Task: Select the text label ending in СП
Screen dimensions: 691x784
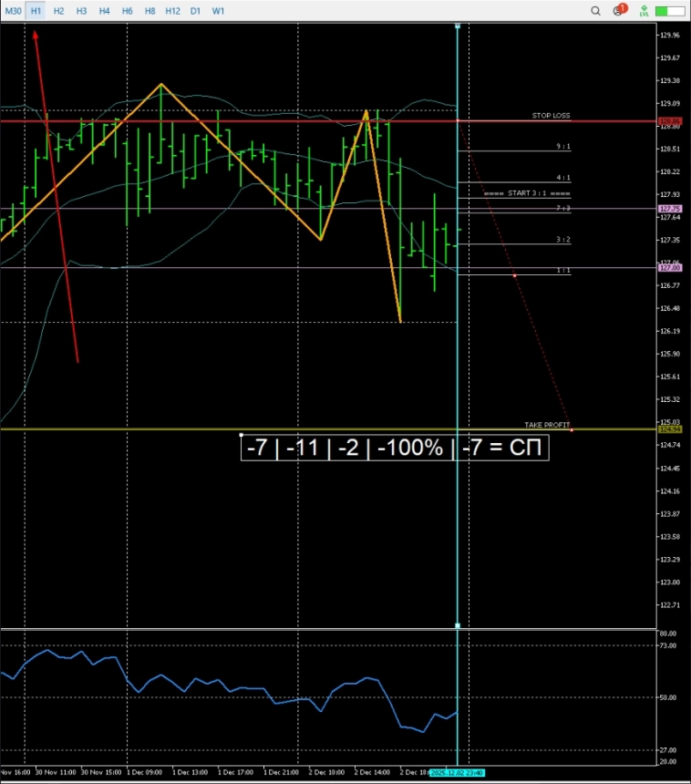Action: click(x=395, y=449)
